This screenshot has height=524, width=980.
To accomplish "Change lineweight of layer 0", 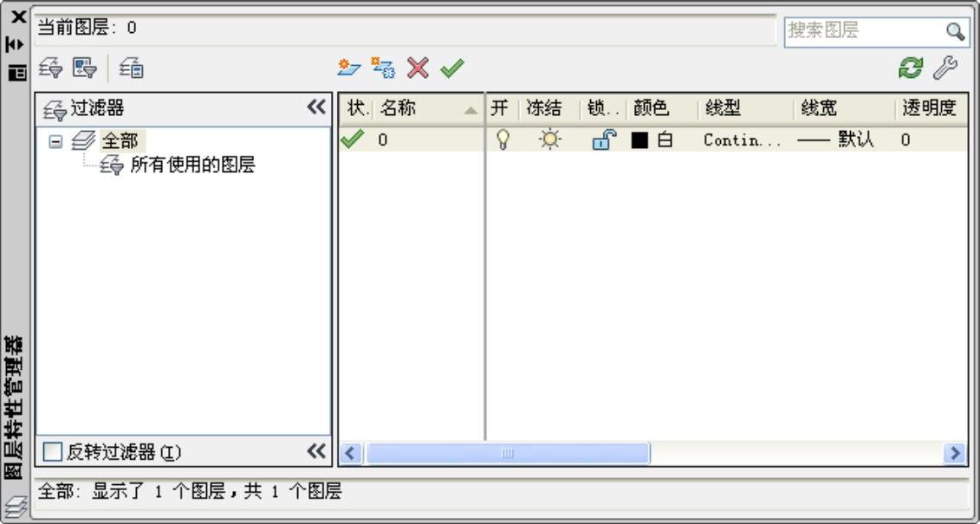I will [x=835, y=140].
